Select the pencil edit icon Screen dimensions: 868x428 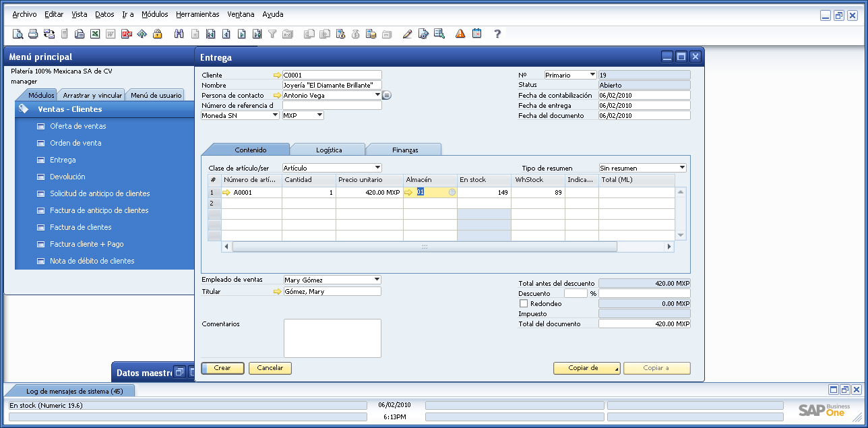coord(406,34)
